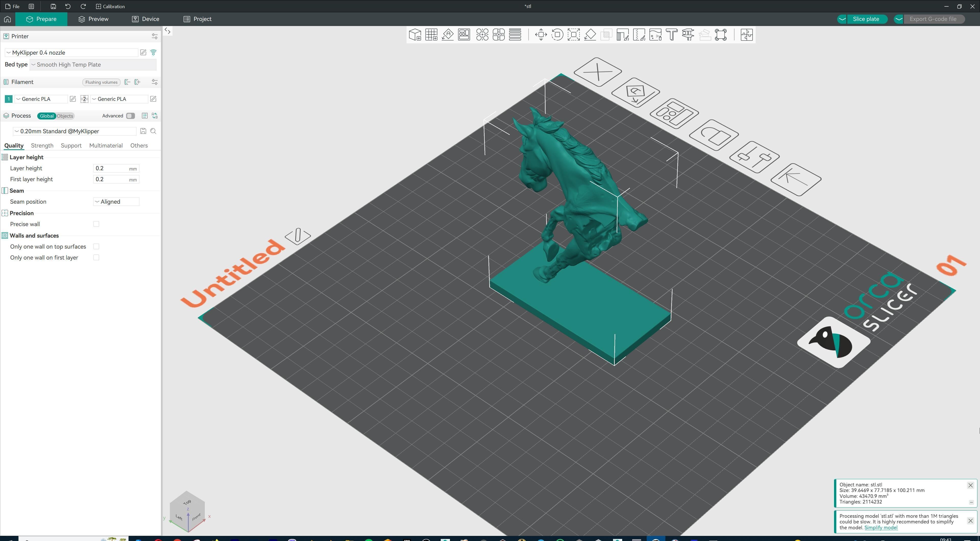Image resolution: width=980 pixels, height=541 pixels.
Task: Edit filament 1 Generic PLA preset
Action: coord(73,99)
